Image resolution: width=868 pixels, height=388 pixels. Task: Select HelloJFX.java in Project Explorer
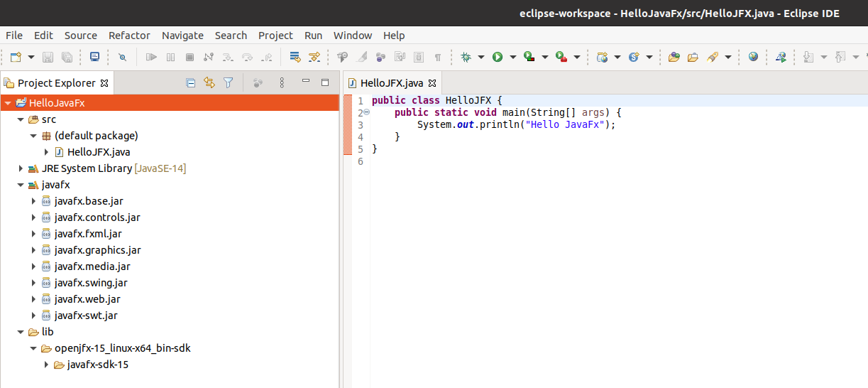[99, 152]
